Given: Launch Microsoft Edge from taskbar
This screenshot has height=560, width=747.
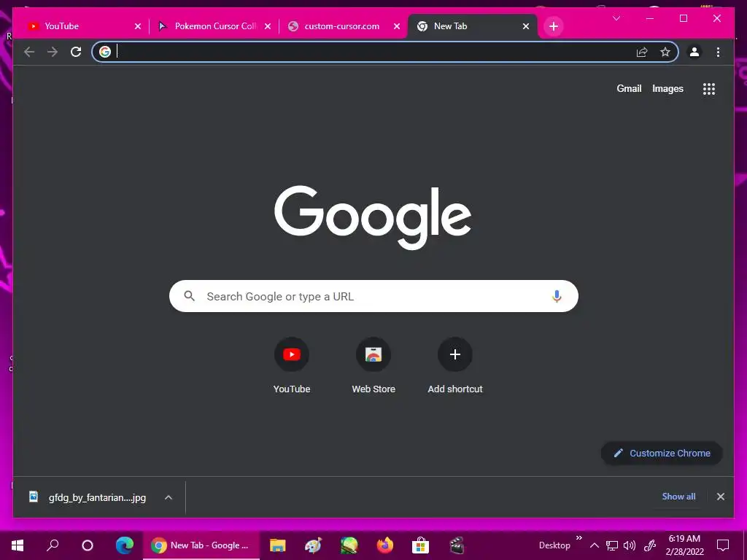Looking at the screenshot, I should point(124,545).
